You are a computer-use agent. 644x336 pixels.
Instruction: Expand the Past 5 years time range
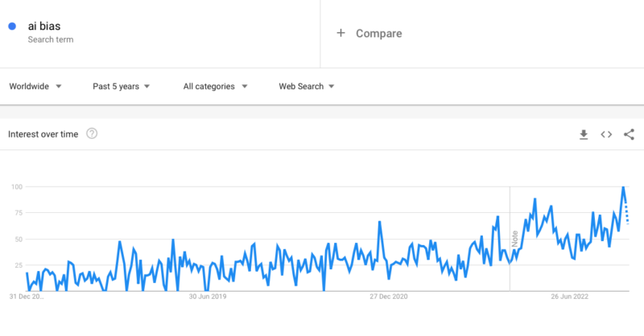tap(121, 86)
